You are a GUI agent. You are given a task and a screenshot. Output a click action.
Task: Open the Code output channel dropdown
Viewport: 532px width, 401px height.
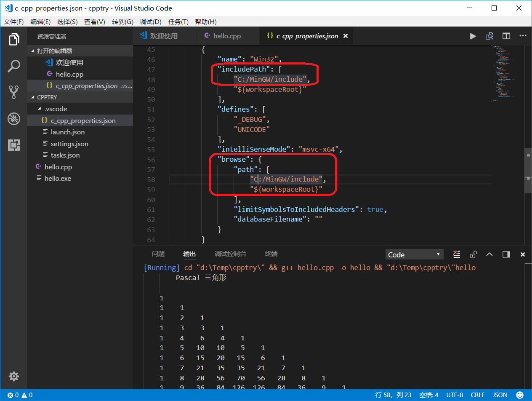[x=414, y=254]
